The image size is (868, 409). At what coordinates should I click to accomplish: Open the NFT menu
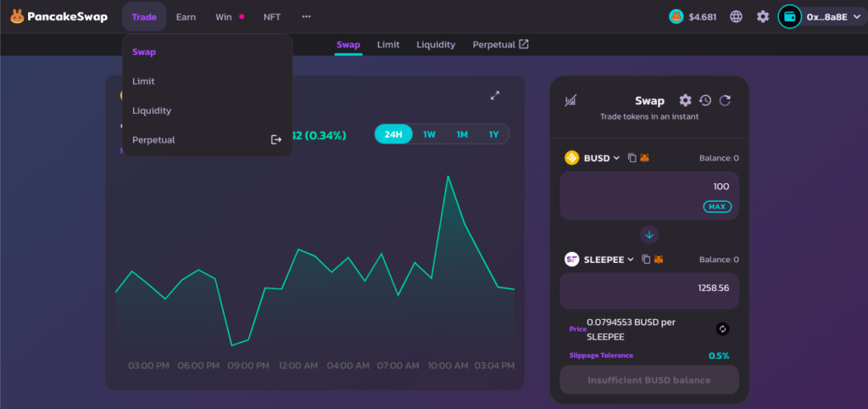tap(272, 17)
